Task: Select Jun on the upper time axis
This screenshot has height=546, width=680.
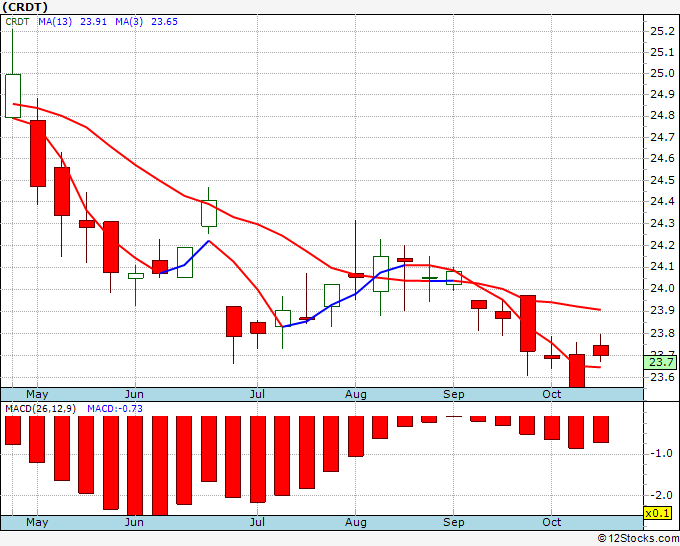Action: pos(134,394)
